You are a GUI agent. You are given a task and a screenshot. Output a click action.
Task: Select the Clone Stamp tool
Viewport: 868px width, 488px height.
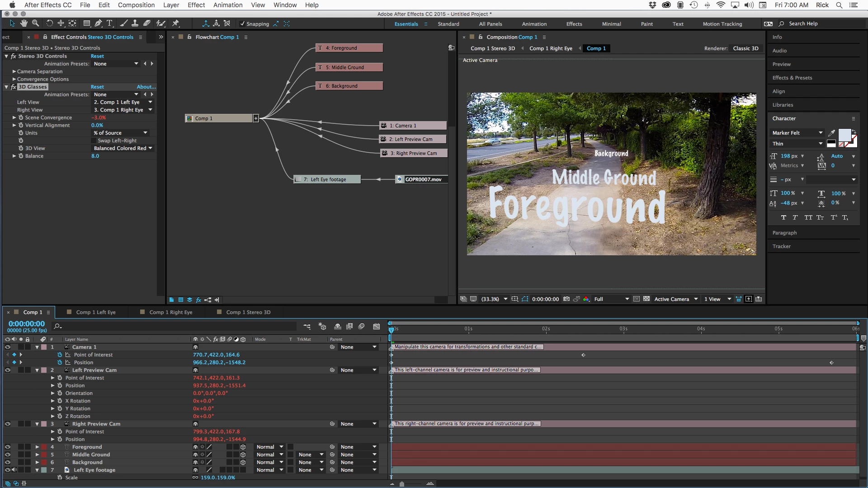point(135,23)
